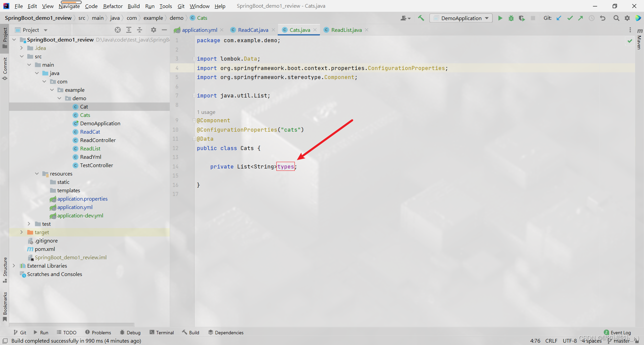Image resolution: width=644 pixels, height=345 pixels.
Task: Open the Event Log
Action: (617, 333)
